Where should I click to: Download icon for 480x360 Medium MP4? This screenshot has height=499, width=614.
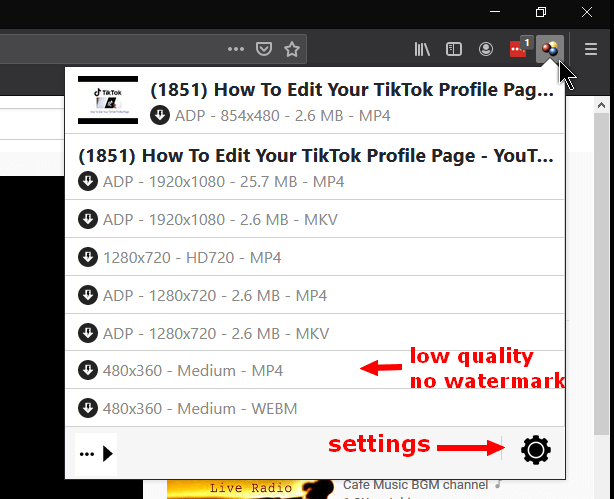[x=88, y=370]
